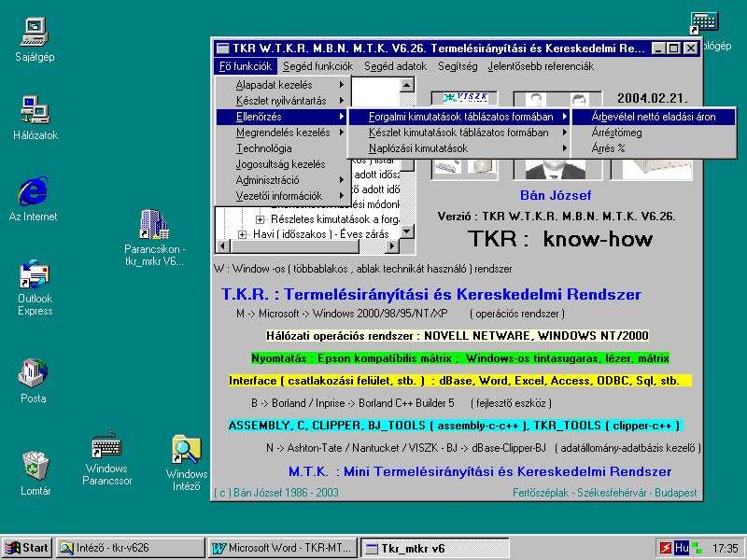Click the calculator desktop icon at top right

pyautogui.click(x=704, y=22)
